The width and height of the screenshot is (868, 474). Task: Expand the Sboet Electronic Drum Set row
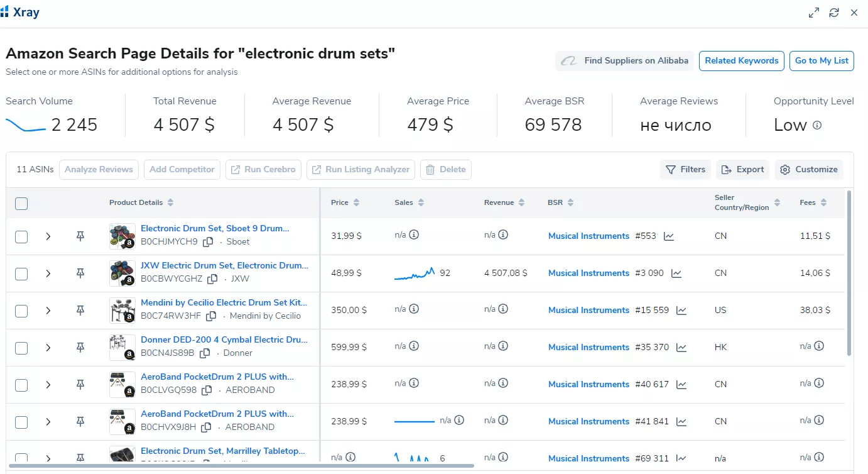(48, 236)
